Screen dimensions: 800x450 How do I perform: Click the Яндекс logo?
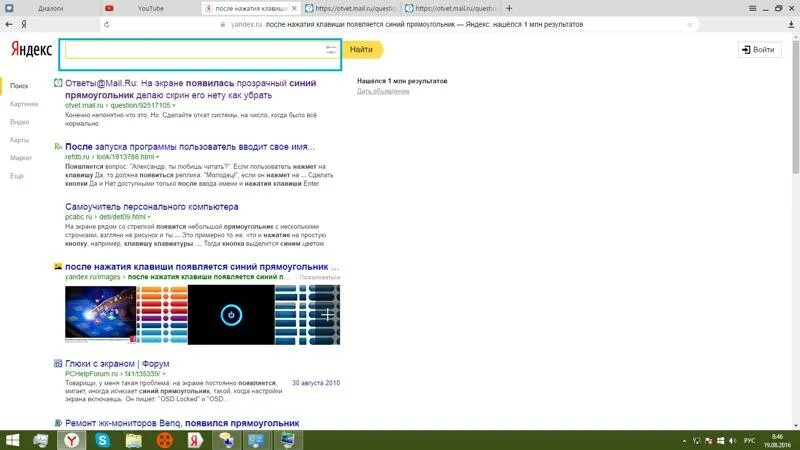[x=31, y=49]
